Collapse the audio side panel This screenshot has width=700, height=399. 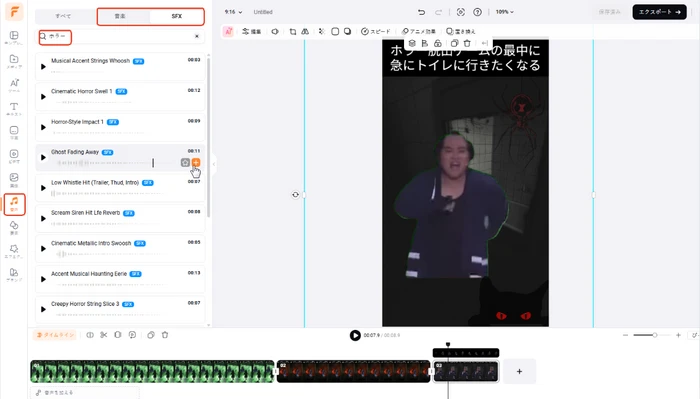214,164
